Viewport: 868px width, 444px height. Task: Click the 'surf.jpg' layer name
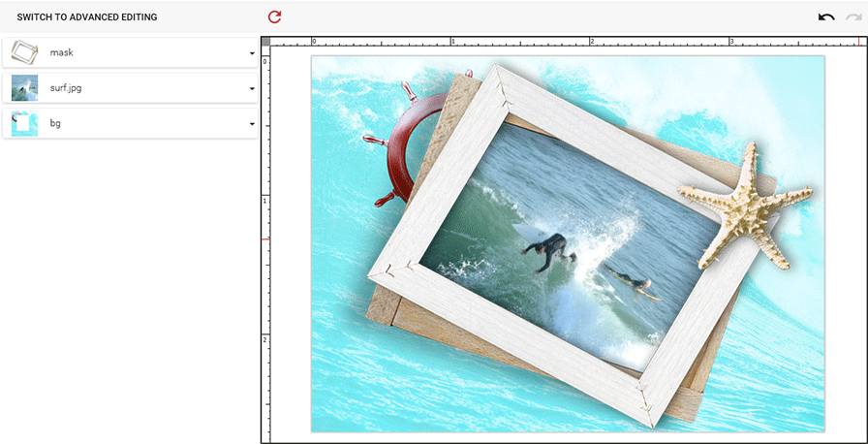(67, 88)
